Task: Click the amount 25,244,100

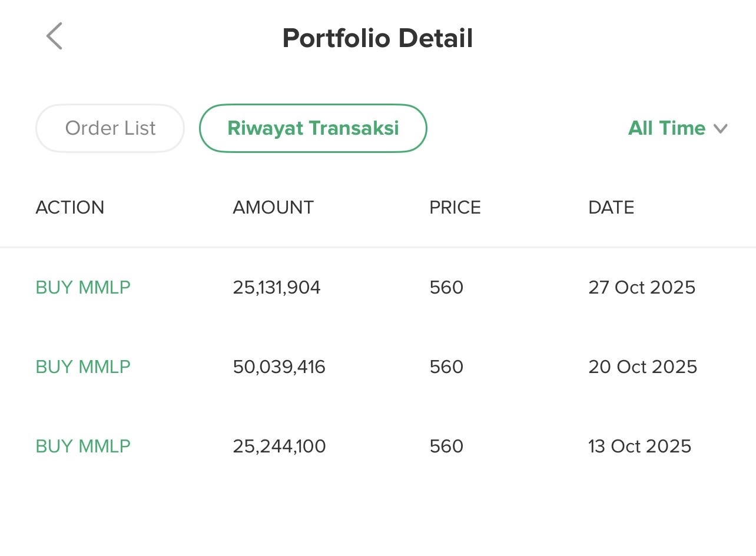Action: pos(279,447)
